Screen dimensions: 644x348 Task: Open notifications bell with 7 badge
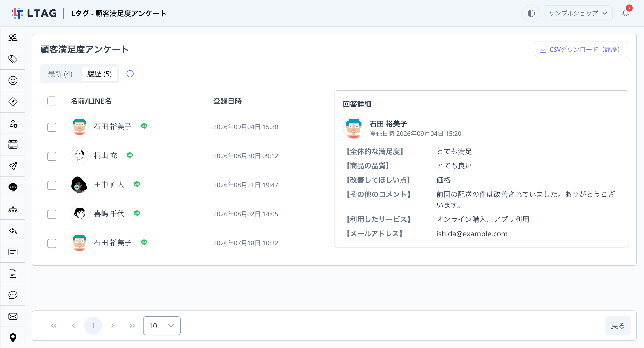625,13
